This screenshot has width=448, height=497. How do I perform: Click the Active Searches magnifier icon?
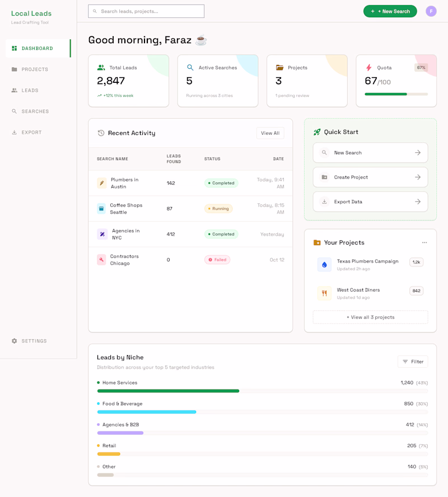coord(190,68)
